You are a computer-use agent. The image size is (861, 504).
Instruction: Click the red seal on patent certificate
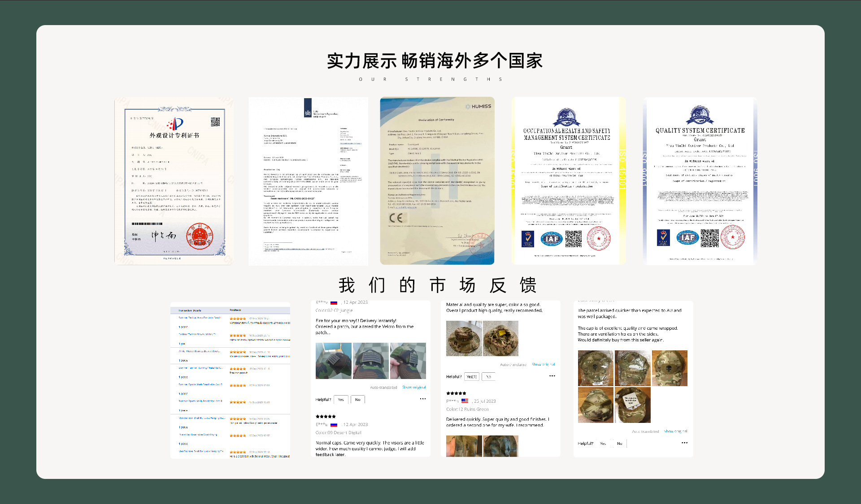tap(200, 236)
